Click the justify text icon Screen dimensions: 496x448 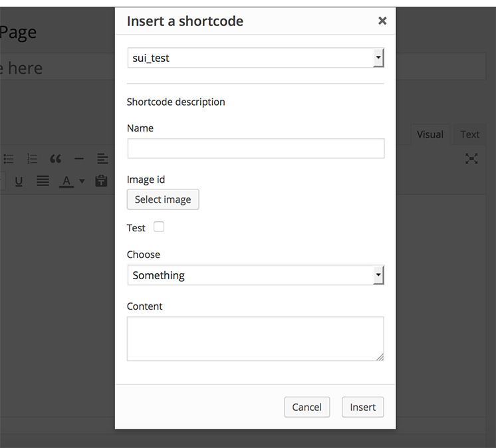click(x=43, y=181)
